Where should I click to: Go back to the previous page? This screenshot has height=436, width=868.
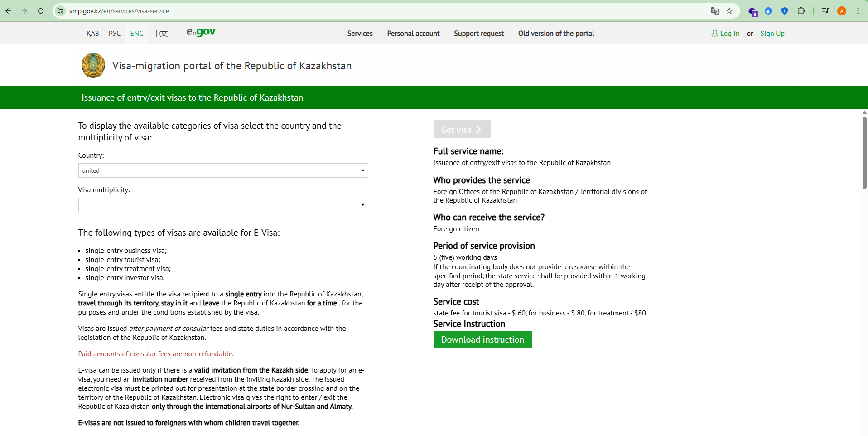click(x=8, y=11)
